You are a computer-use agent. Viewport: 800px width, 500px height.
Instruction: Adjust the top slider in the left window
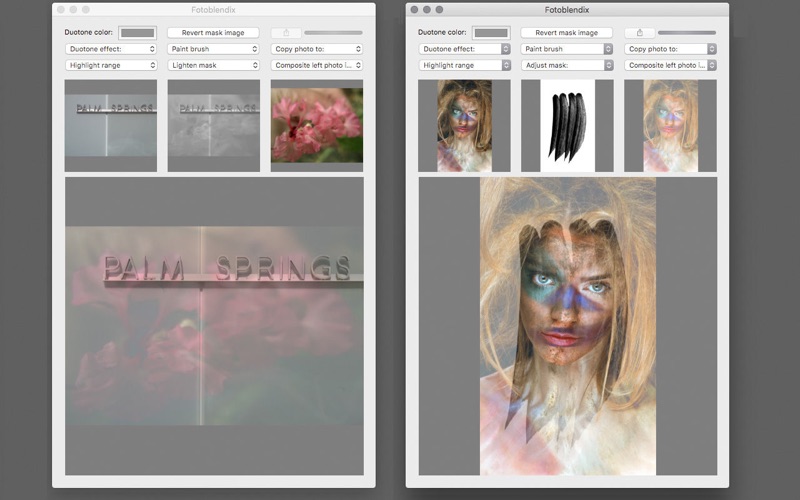tap(333, 33)
